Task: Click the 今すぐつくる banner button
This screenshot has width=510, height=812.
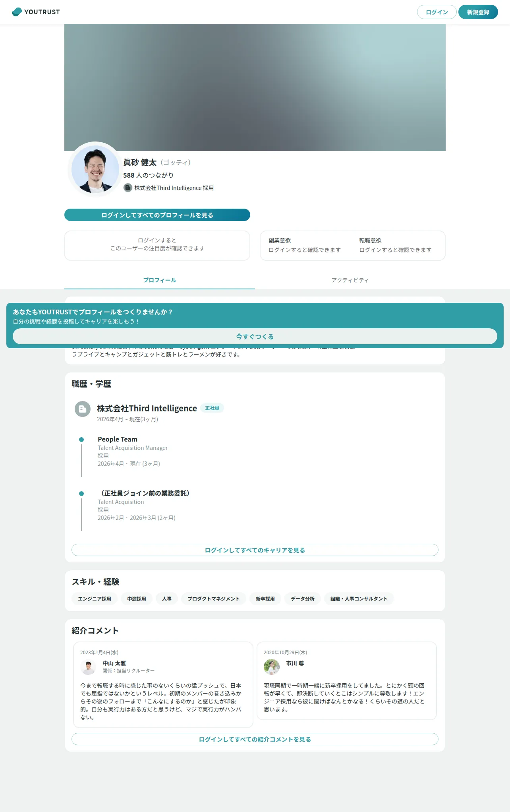Action: [x=255, y=336]
